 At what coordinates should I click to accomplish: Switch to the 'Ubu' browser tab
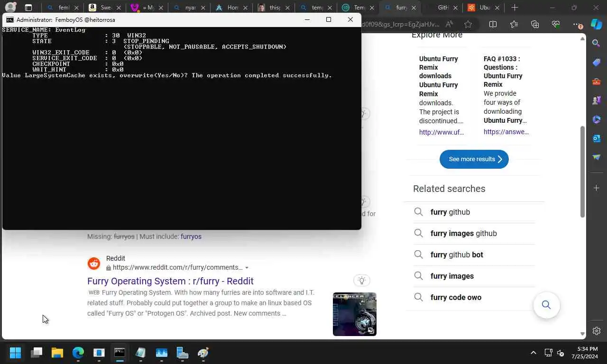(x=484, y=8)
